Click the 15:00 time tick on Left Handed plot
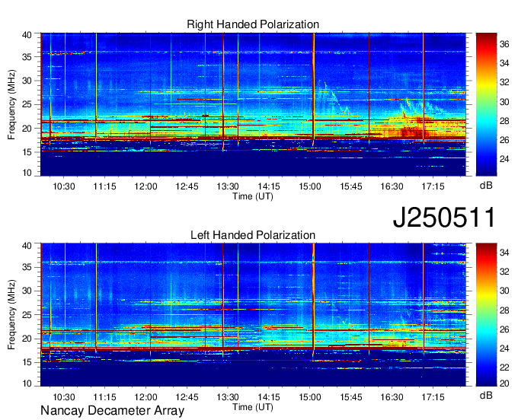This screenshot has height=420, width=518. tap(310, 397)
